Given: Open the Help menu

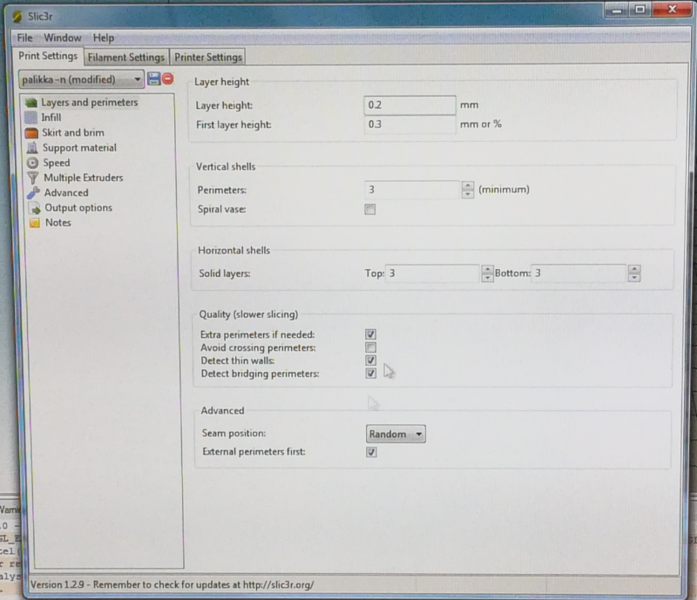Looking at the screenshot, I should (x=103, y=38).
